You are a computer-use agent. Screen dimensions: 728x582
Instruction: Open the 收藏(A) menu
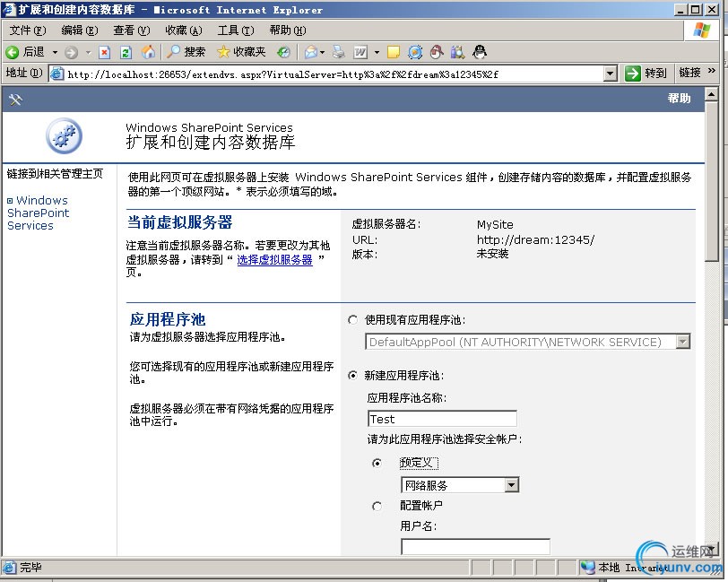[x=184, y=30]
